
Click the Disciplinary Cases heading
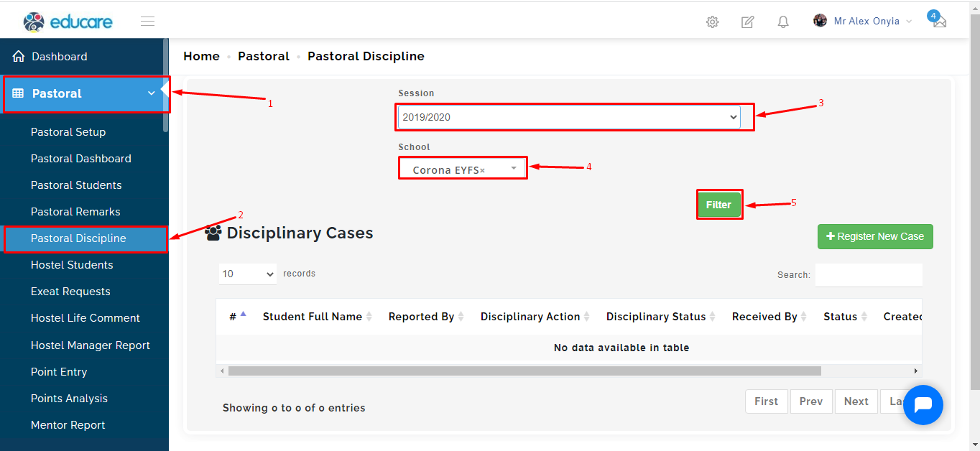[x=300, y=233]
